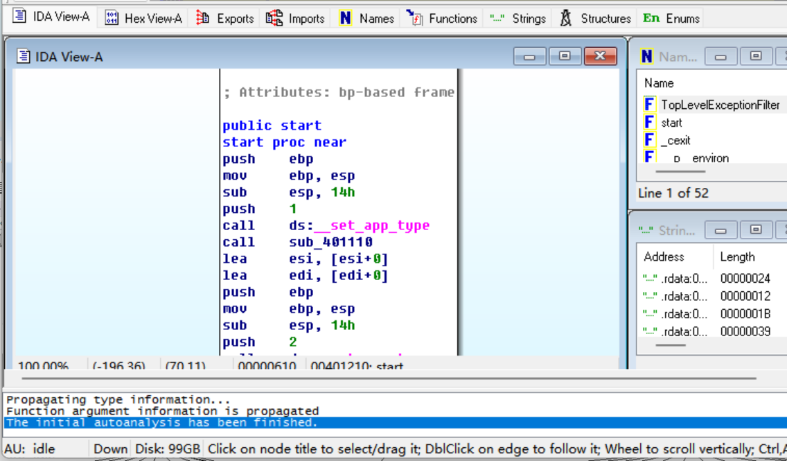
Task: Click the Hex View-A tab icon
Action: (112, 19)
